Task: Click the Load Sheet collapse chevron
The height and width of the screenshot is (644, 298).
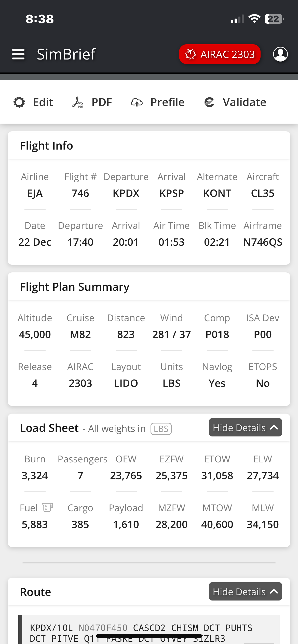Action: [x=274, y=428]
